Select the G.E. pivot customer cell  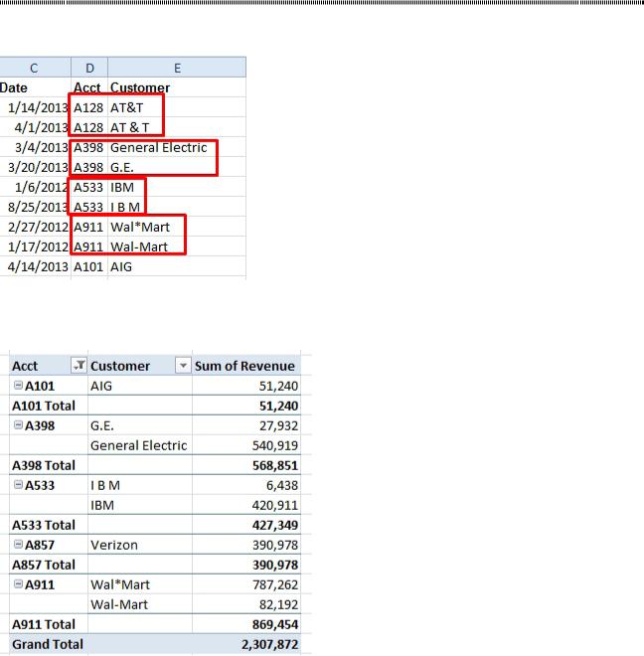[140, 425]
